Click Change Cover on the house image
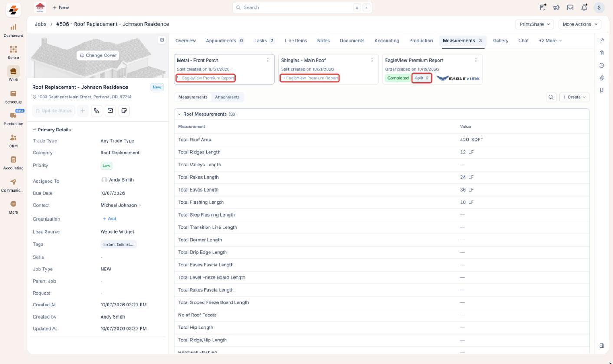Viewport: 613px width, 364px height. pyautogui.click(x=98, y=55)
